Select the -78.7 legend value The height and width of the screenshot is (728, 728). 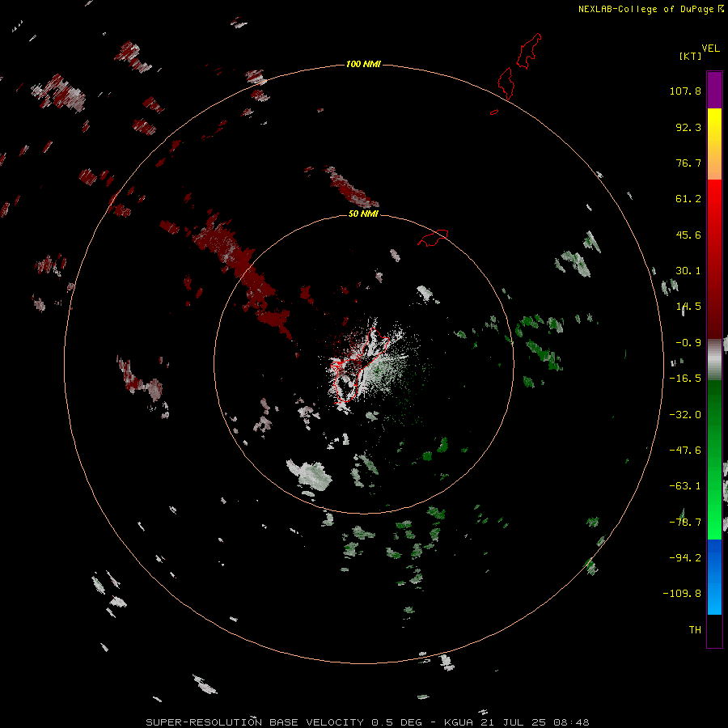tap(685, 523)
